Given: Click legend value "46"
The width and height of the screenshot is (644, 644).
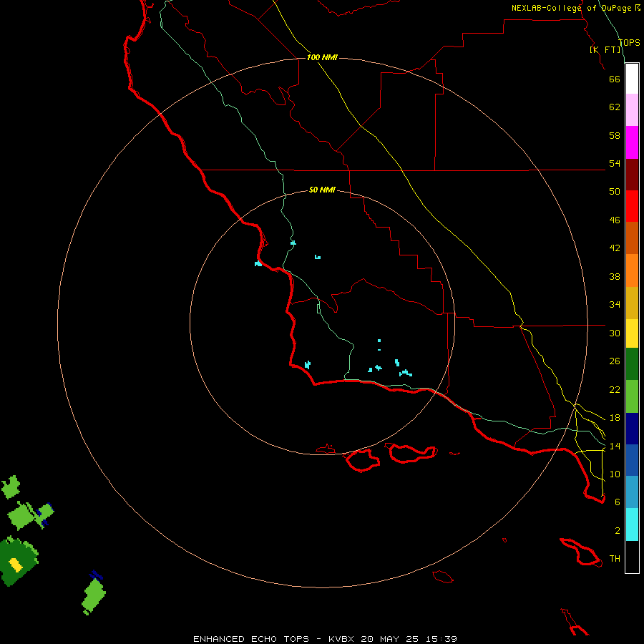Looking at the screenshot, I should point(615,220).
